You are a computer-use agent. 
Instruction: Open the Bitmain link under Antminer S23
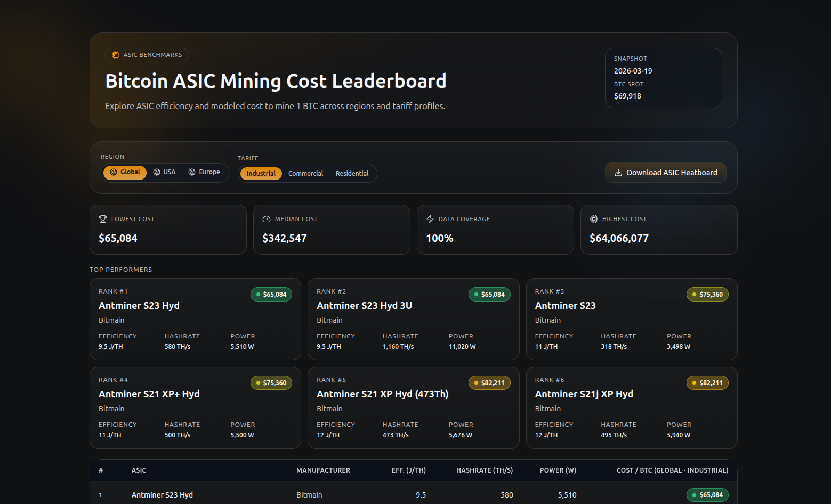click(x=547, y=320)
